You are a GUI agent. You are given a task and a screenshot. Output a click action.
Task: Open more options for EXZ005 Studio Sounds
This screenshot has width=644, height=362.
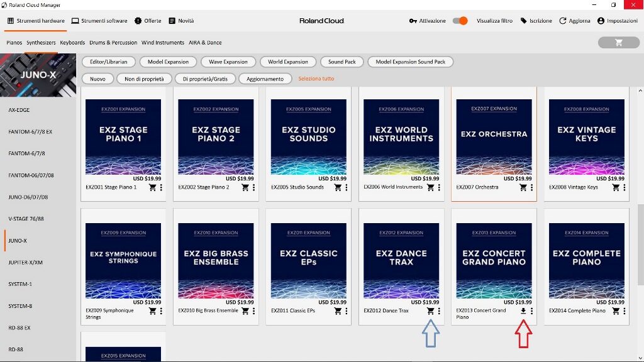(347, 187)
